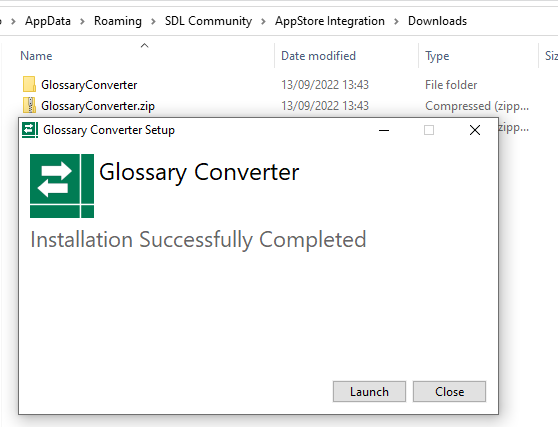Navigate to AppData in the address bar
Image resolution: width=558 pixels, height=427 pixels.
tap(48, 21)
